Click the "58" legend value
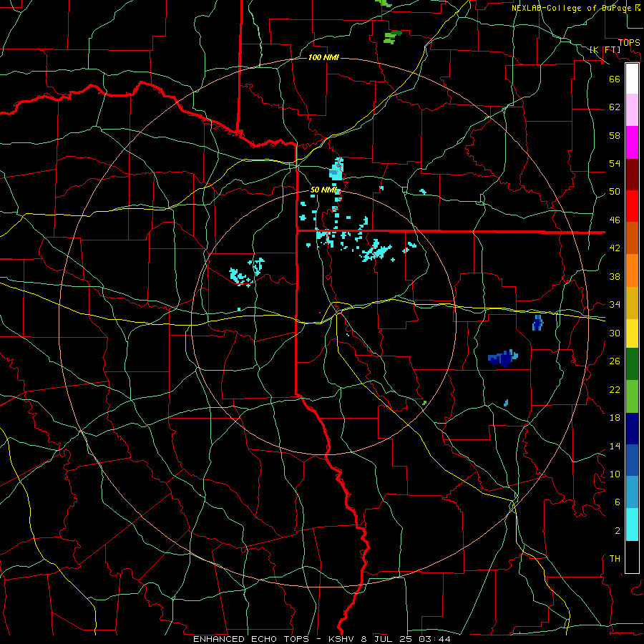 (615, 135)
